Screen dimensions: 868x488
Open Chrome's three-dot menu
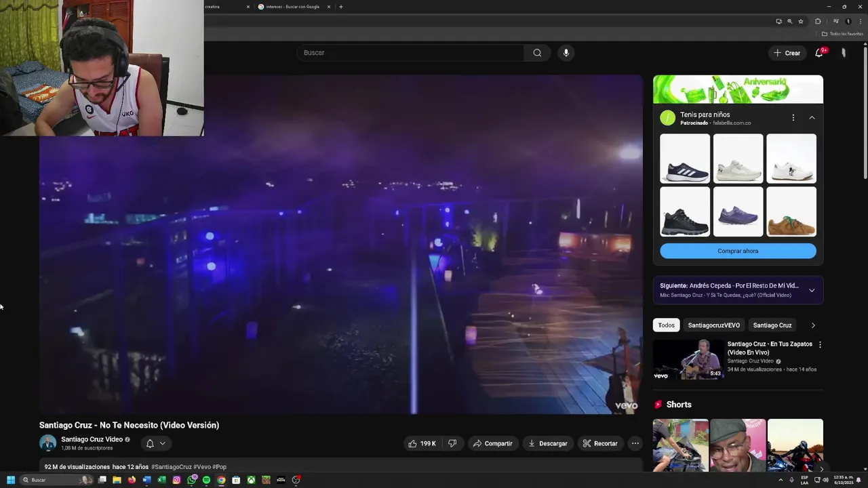pos(861,21)
